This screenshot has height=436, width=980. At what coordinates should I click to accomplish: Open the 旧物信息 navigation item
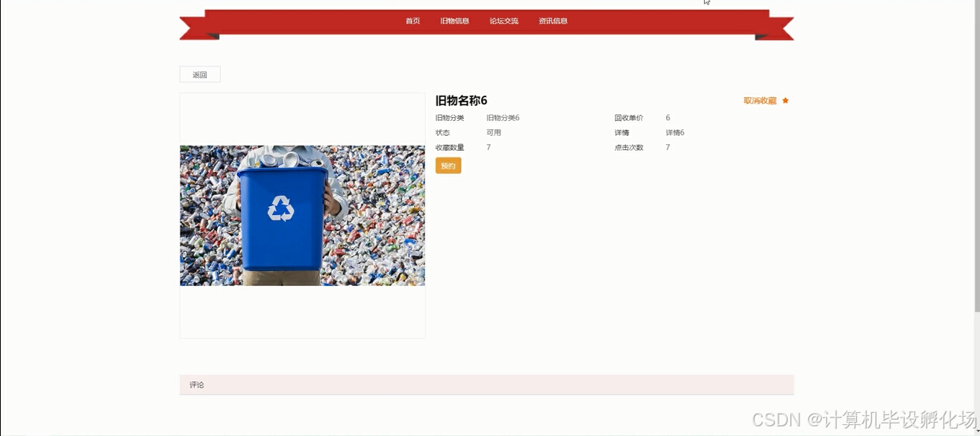(x=454, y=21)
